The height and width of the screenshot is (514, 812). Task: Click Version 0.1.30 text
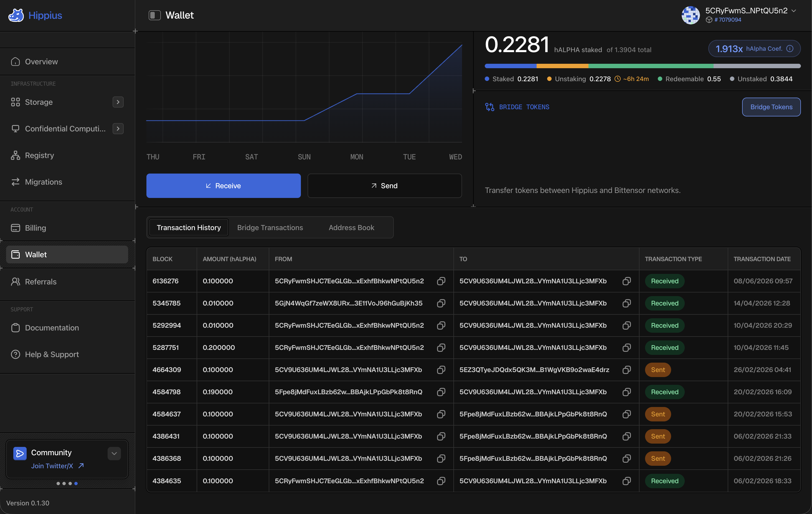(28, 503)
